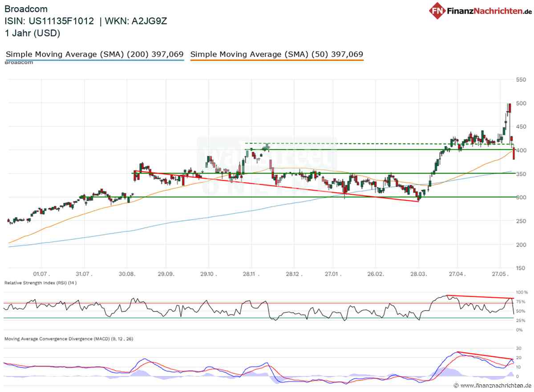Click the www.finanznachrichten.de copyright text
This screenshot has width=534, height=392.
[x=493, y=385]
